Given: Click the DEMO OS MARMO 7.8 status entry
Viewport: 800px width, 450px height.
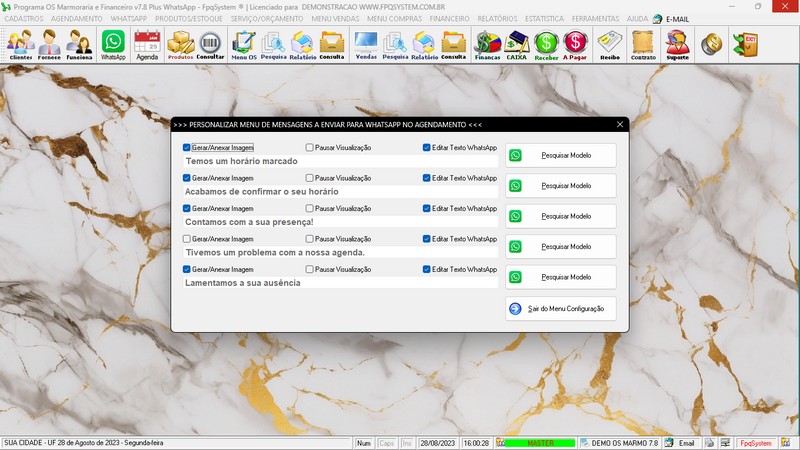Looking at the screenshot, I should 619,443.
